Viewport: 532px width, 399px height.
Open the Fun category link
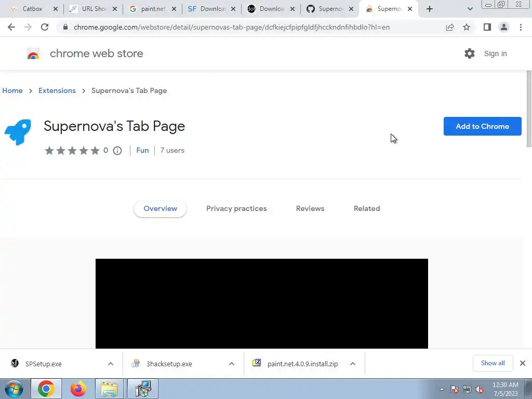point(142,150)
